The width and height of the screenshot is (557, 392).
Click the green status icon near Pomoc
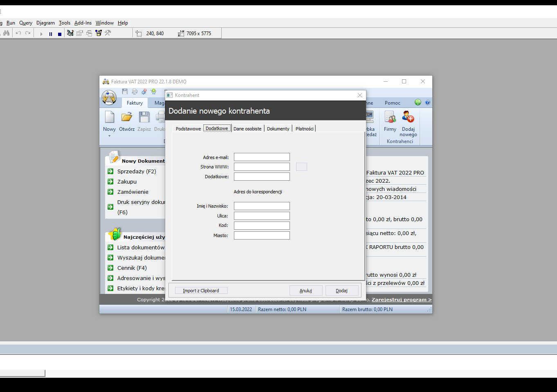pos(418,103)
